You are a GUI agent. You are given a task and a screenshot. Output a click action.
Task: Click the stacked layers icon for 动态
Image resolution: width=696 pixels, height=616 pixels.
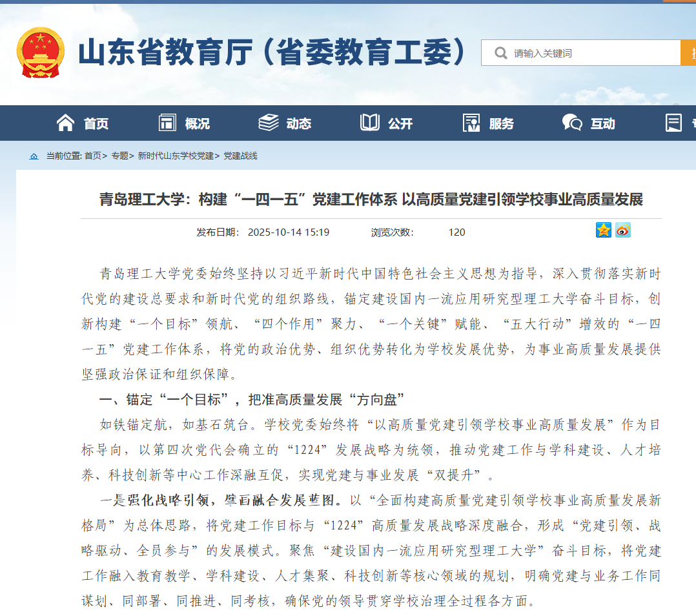269,123
